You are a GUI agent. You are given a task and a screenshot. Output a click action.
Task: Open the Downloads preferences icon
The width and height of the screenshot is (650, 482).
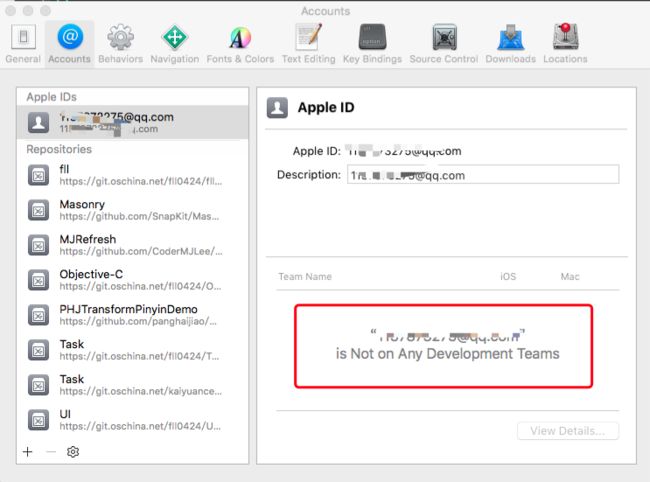pyautogui.click(x=511, y=37)
